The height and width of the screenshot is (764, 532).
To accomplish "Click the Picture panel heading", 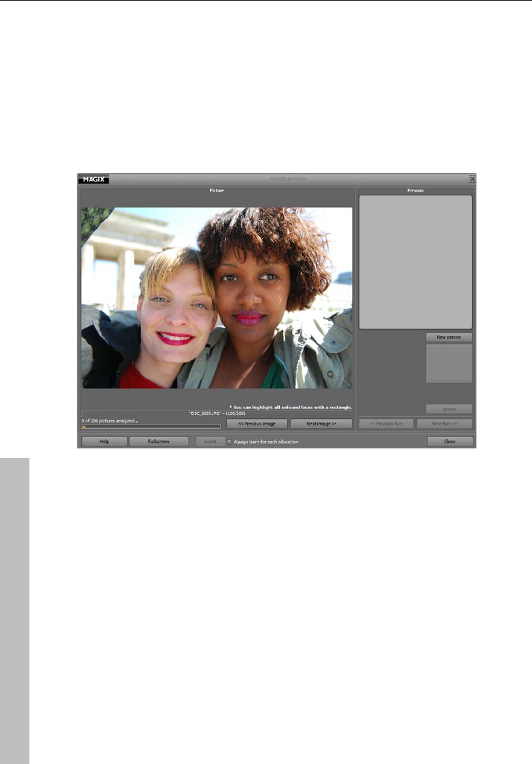I will click(x=217, y=190).
